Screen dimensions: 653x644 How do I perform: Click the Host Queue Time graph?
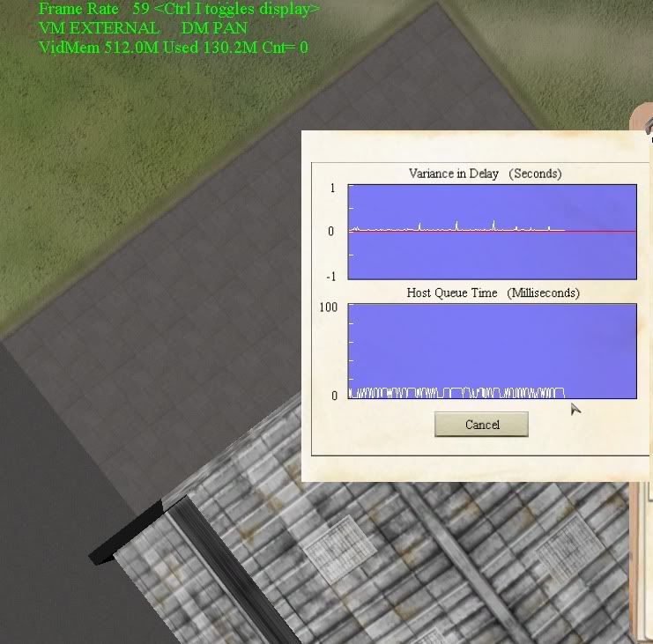[493, 351]
